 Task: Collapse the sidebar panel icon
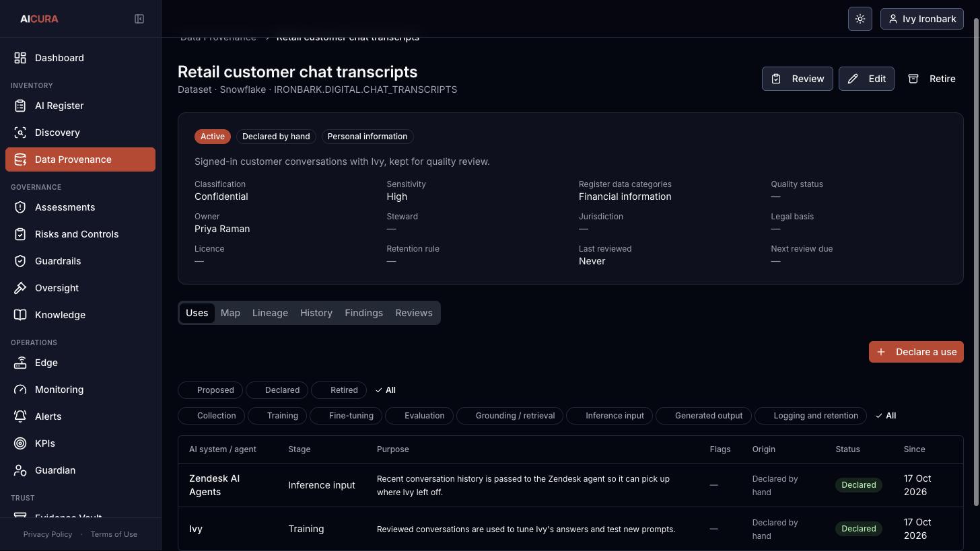click(139, 19)
